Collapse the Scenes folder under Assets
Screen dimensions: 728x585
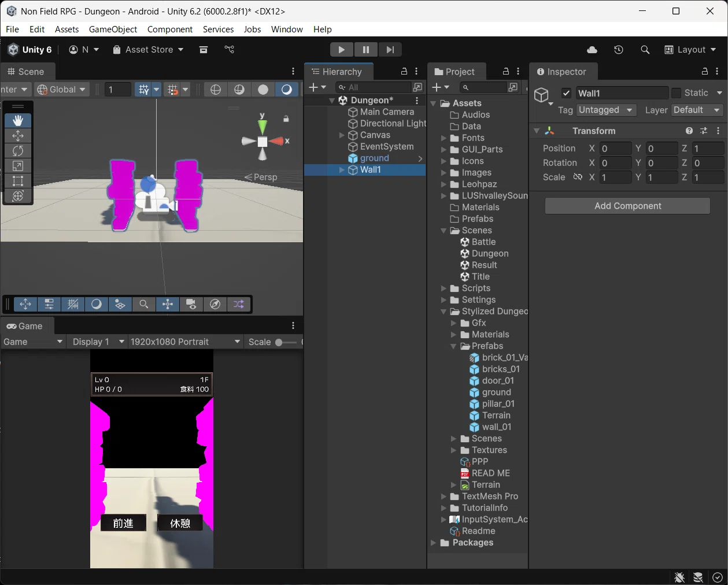[444, 231]
